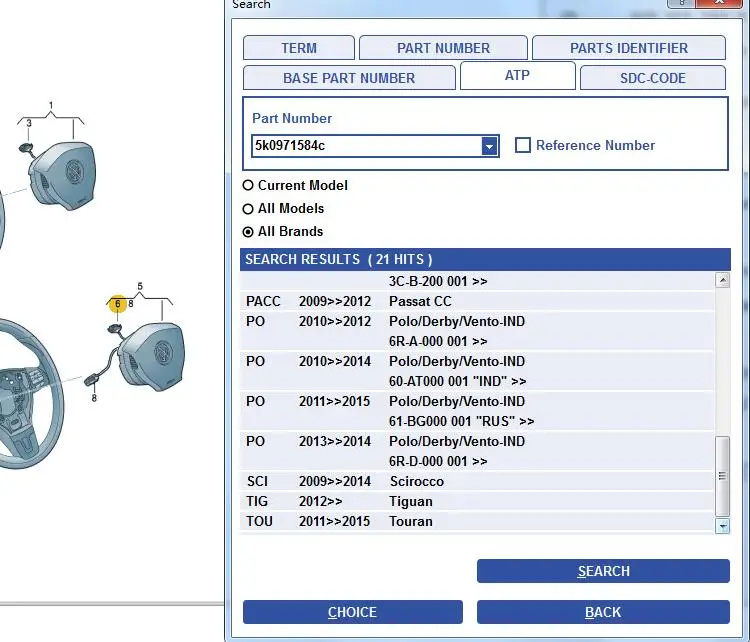Image resolution: width=750 pixels, height=642 pixels.
Task: Select the PARTS IDENTIFIER tab
Action: 629,48
